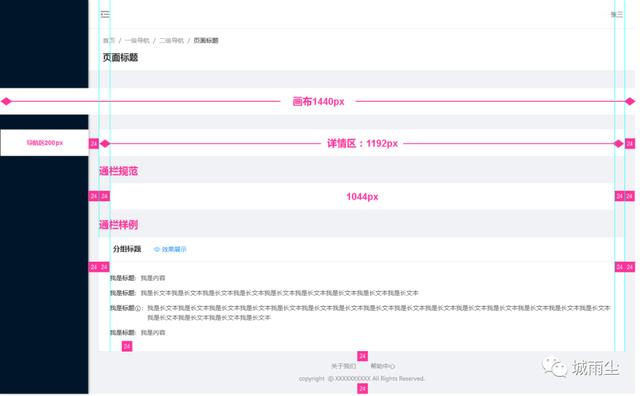The height and width of the screenshot is (396, 640).
Task: Open the 一级导航 breadcrumb item
Action: (137, 40)
